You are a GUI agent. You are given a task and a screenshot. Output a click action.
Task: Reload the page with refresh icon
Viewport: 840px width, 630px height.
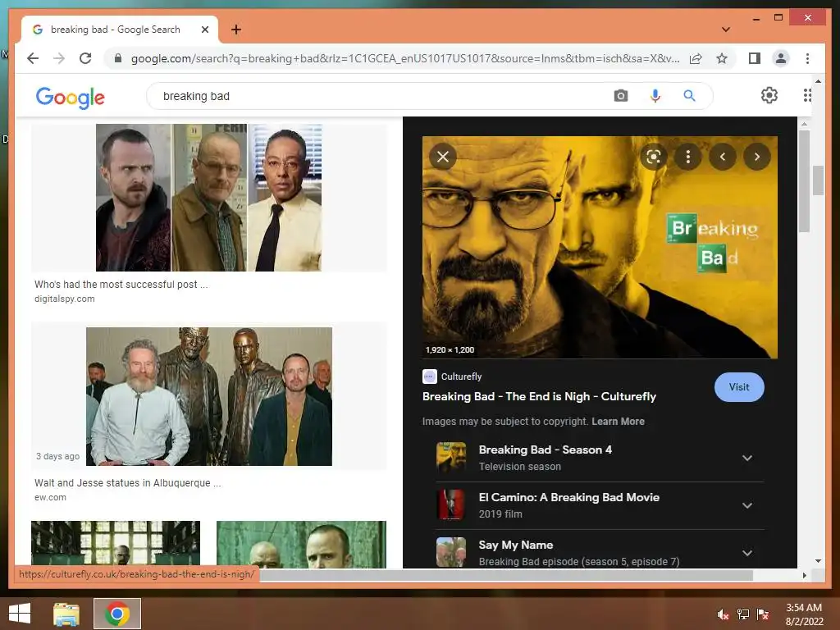tap(85, 58)
